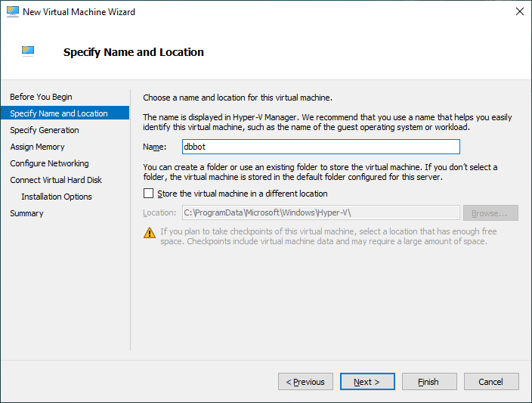Click the disabled Browse button
The height and width of the screenshot is (403, 532).
(x=490, y=213)
